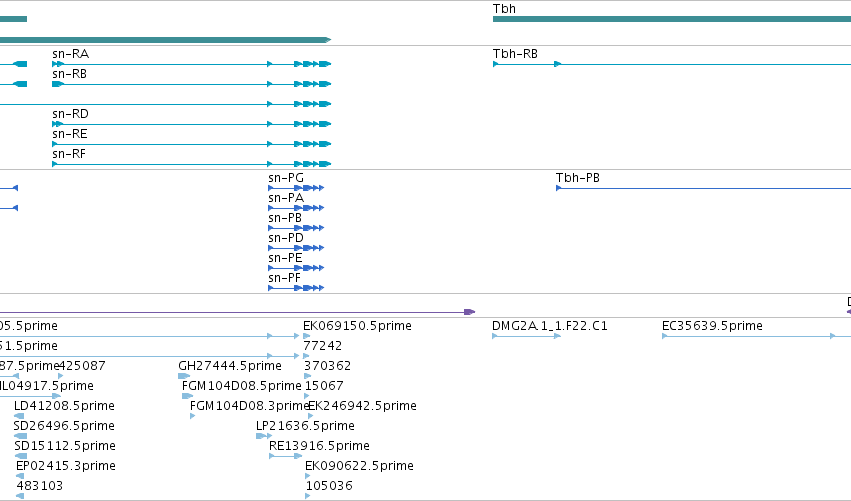This screenshot has height=501, width=851.
Task: Click GH27444.5prime EST label
Action: (230, 366)
